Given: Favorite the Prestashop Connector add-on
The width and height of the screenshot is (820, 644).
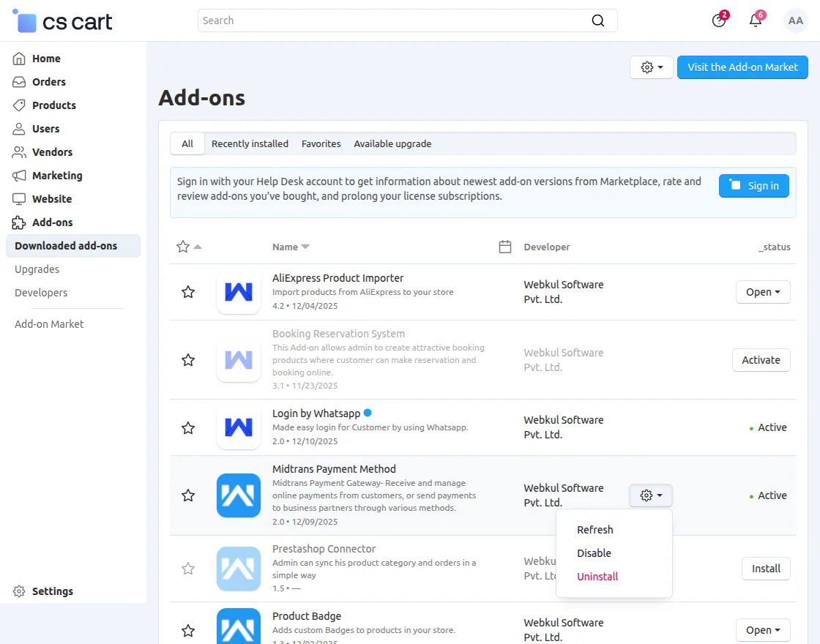Looking at the screenshot, I should click(188, 568).
